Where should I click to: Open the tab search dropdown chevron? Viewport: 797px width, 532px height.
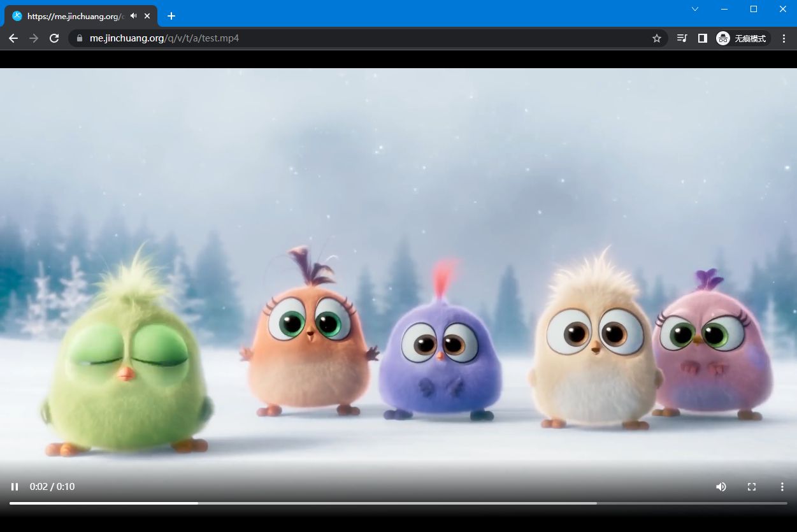695,9
